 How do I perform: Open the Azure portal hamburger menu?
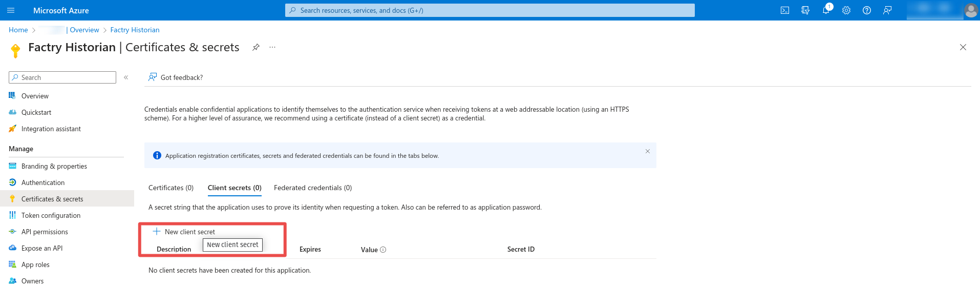pos(11,10)
